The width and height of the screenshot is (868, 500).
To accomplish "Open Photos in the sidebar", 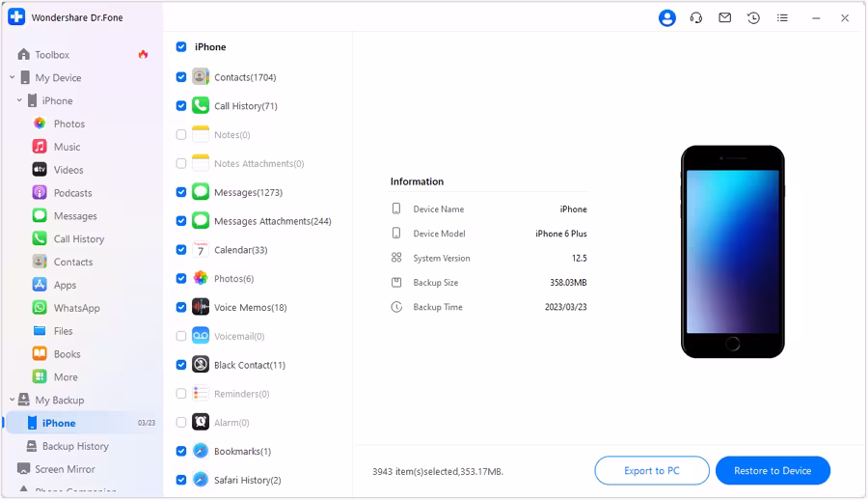I will pyautogui.click(x=69, y=124).
